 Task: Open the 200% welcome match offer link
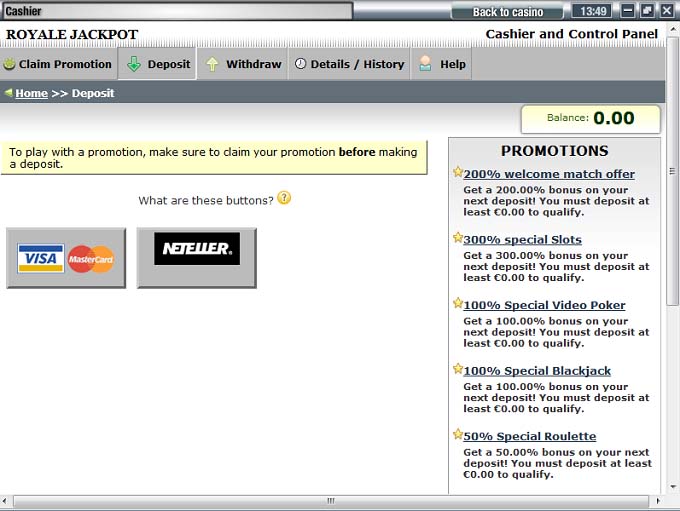click(x=548, y=174)
